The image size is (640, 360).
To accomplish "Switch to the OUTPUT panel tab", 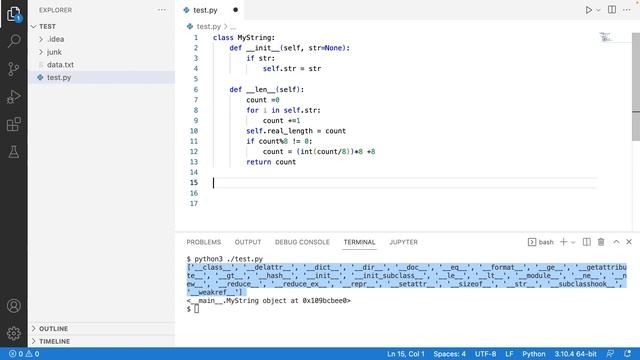I will point(248,242).
